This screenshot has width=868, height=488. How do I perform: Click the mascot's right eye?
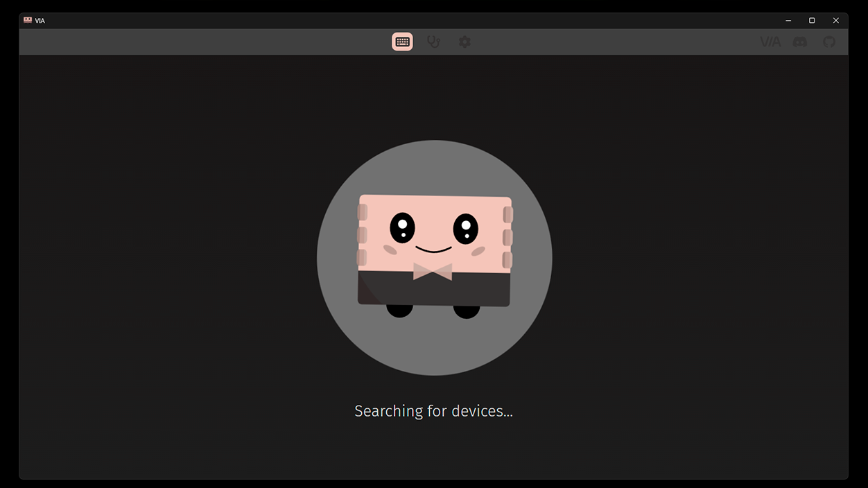[x=465, y=228]
